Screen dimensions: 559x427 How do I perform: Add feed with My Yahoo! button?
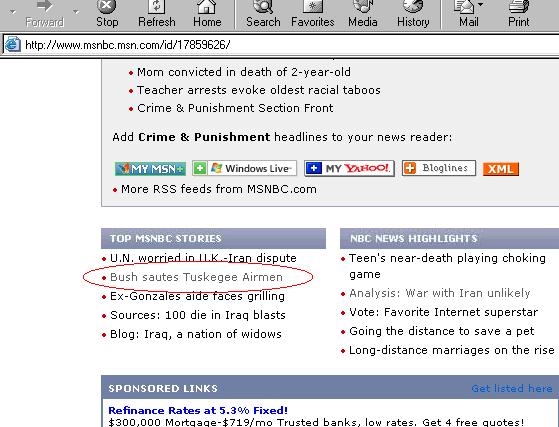coord(349,168)
